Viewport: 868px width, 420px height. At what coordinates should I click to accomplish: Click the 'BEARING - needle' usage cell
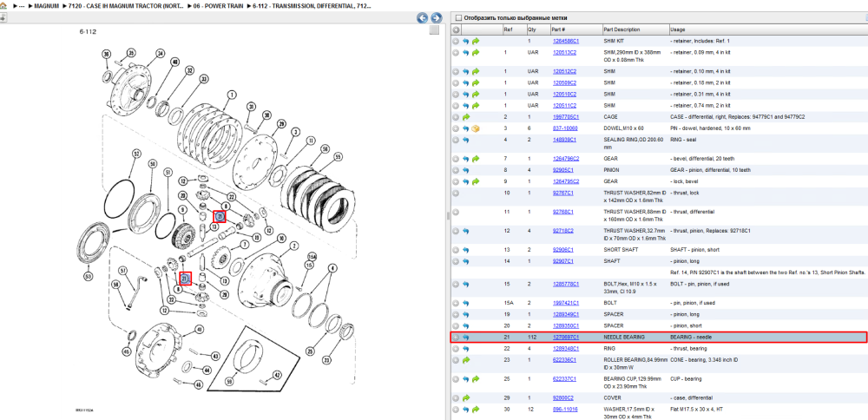tap(689, 337)
